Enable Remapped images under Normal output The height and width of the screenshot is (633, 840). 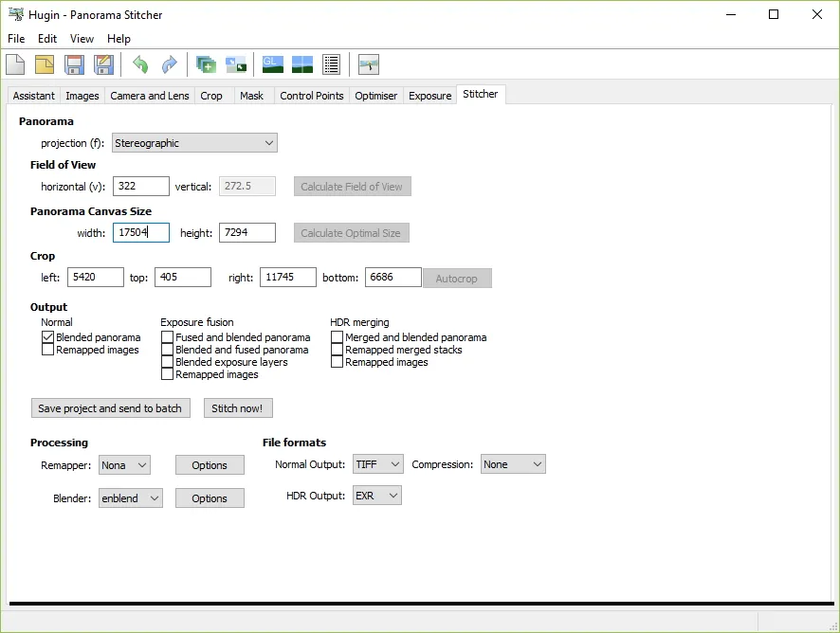(x=47, y=350)
